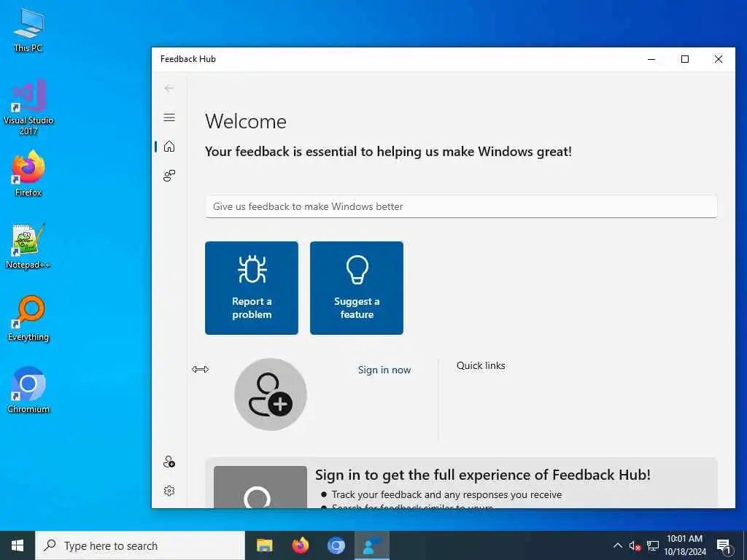This screenshot has height=560, width=747.
Task: Select the Visual Studio 2017 desktop shortcut
Action: click(28, 107)
